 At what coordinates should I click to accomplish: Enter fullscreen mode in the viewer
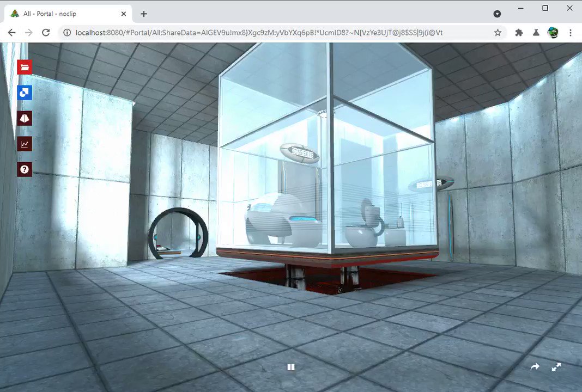point(556,367)
